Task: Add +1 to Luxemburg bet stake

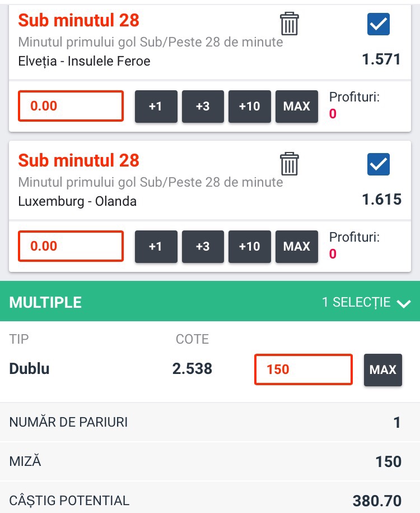Action: 156,246
